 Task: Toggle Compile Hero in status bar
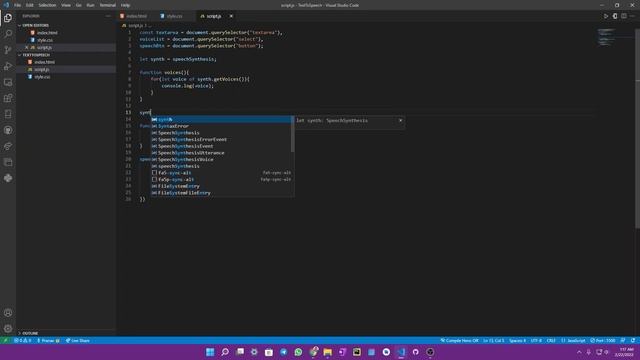[x=459, y=340]
